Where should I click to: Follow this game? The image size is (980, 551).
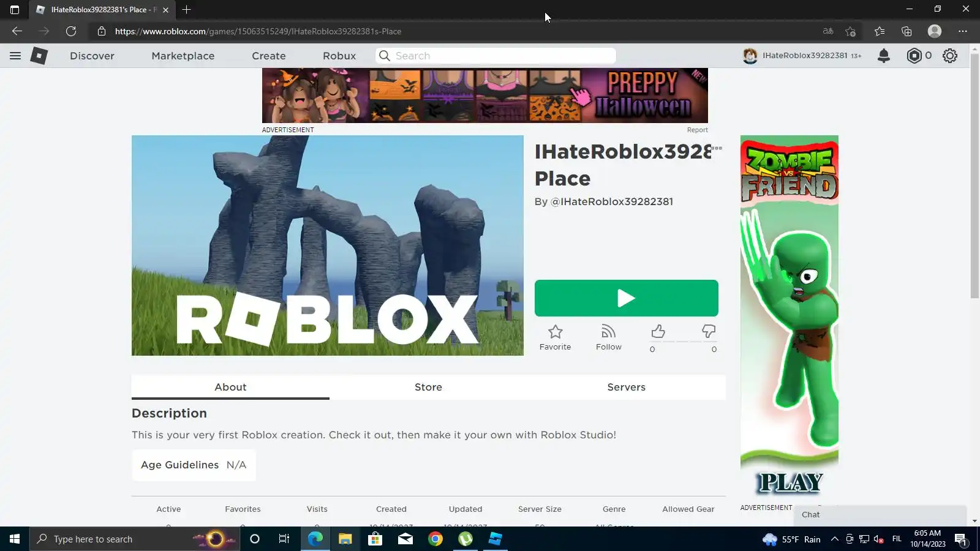(x=609, y=337)
